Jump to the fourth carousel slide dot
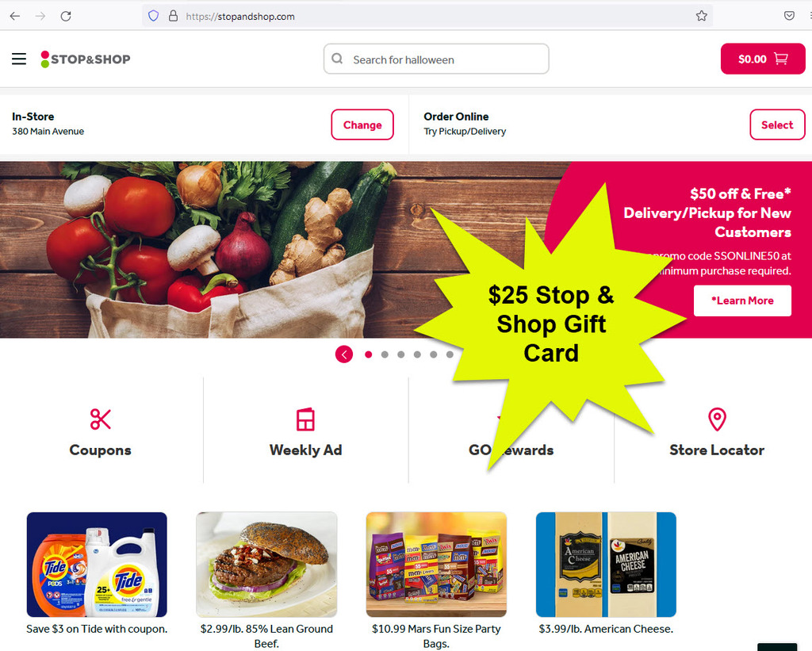This screenshot has width=812, height=651. [x=417, y=354]
